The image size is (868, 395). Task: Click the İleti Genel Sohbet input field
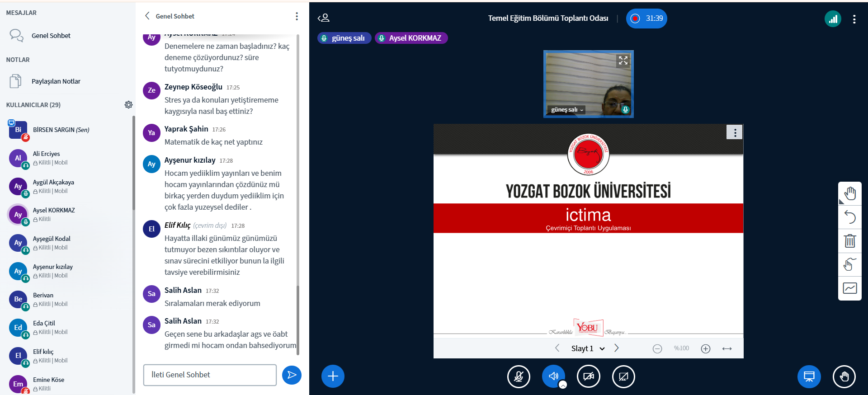pyautogui.click(x=210, y=375)
